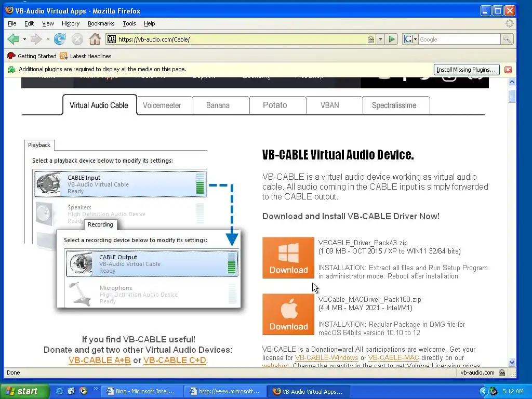Switch to the Spectralissime tab
This screenshot has height=399, width=532.
[396, 105]
